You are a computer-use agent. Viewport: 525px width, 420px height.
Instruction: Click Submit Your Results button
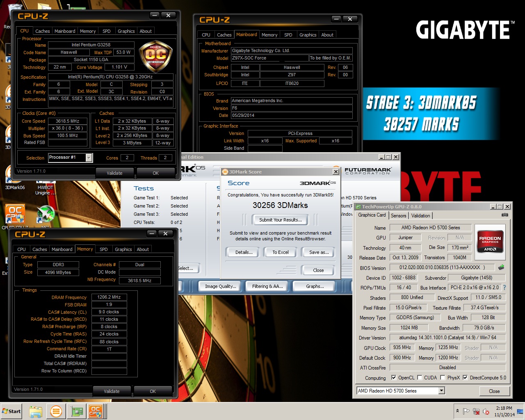[x=281, y=220]
